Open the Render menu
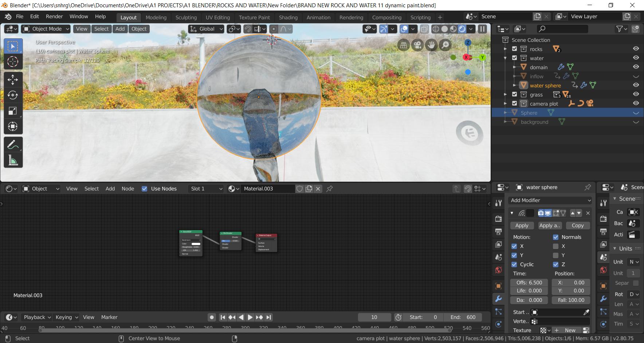 coord(54,16)
